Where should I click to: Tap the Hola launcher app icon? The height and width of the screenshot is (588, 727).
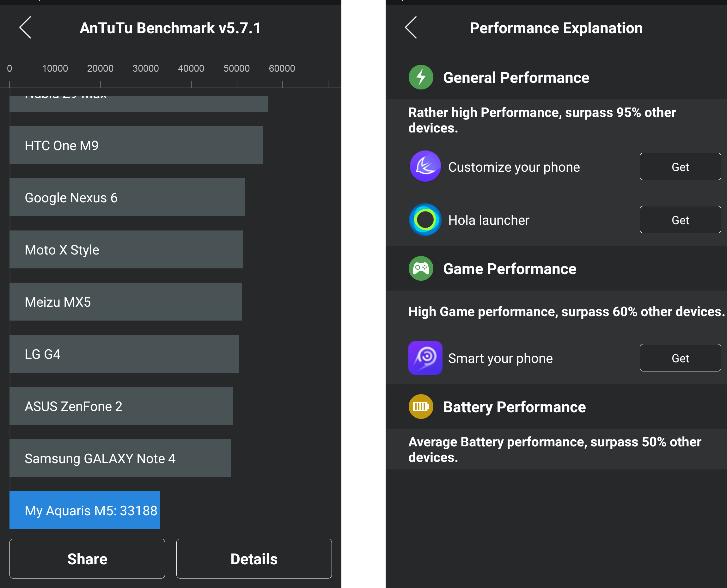point(425,219)
